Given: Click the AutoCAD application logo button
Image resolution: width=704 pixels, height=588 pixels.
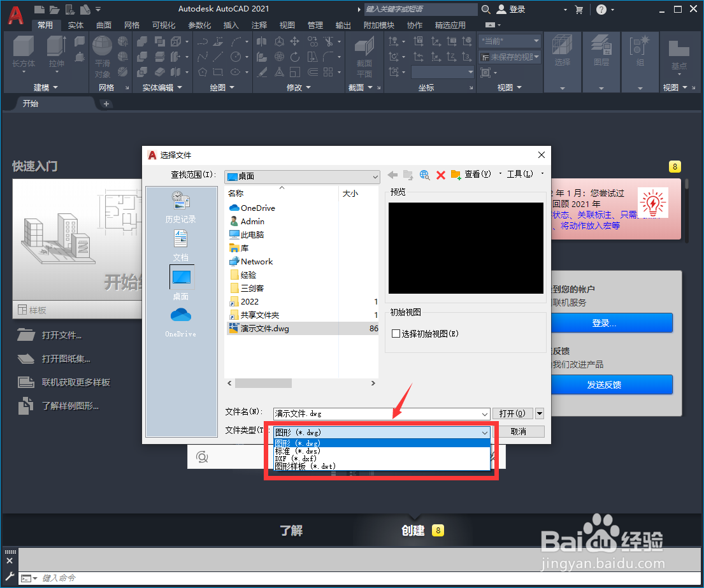Looking at the screenshot, I should 16,15.
